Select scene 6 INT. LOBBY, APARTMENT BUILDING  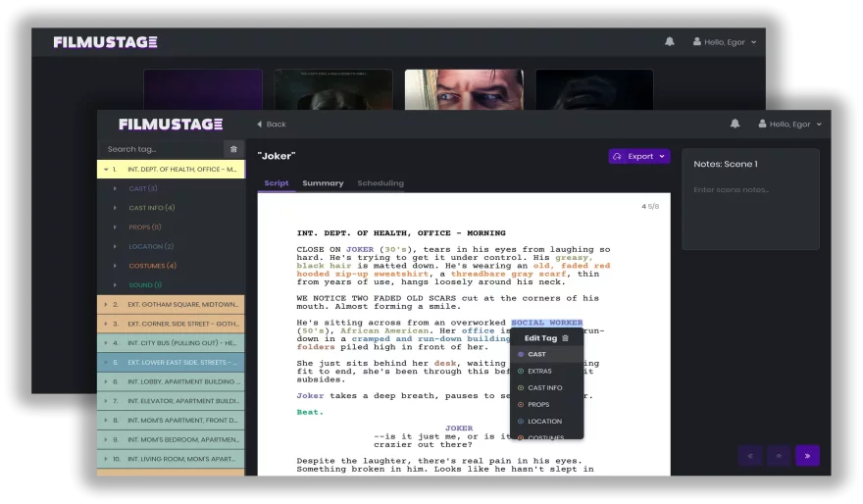point(172,381)
